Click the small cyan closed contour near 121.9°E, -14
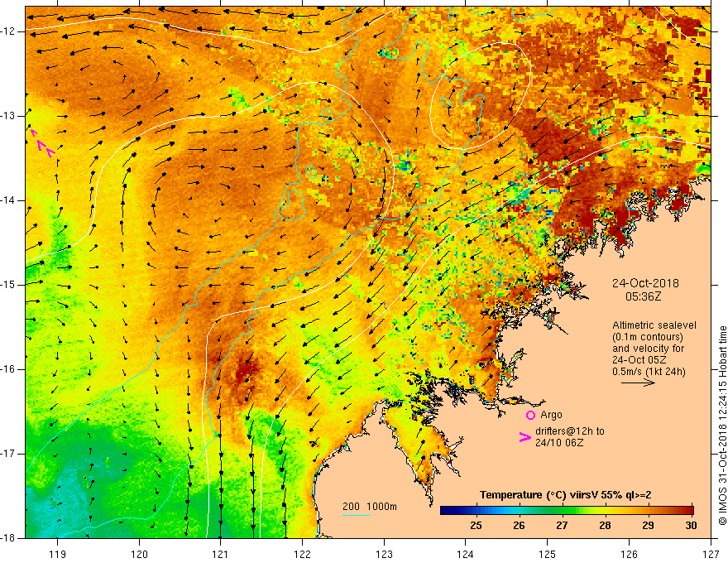This screenshot has height=563, width=728. tap(292, 205)
